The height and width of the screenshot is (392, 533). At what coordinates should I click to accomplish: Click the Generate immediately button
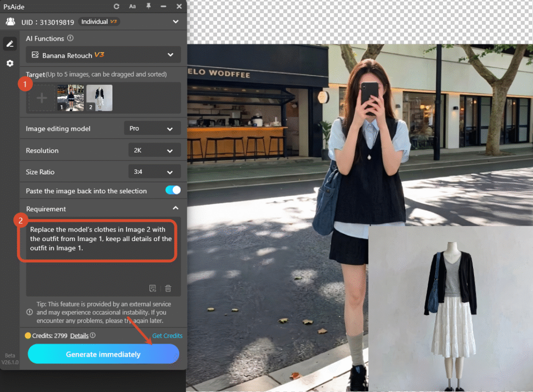(103, 353)
